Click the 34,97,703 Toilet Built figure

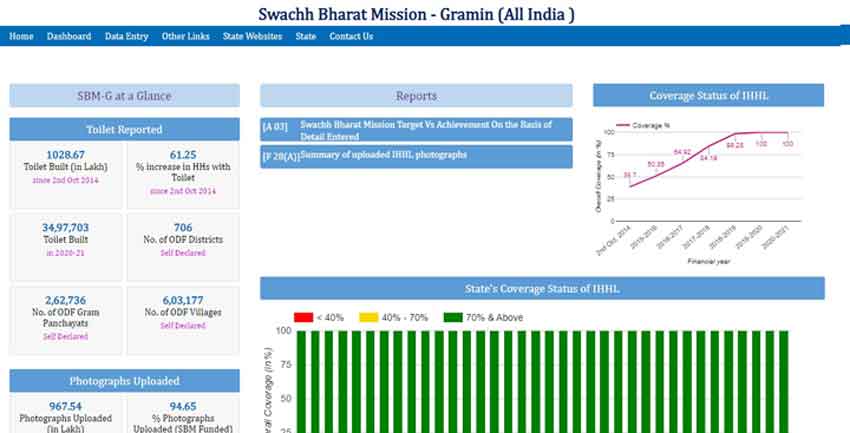pyautogui.click(x=66, y=228)
